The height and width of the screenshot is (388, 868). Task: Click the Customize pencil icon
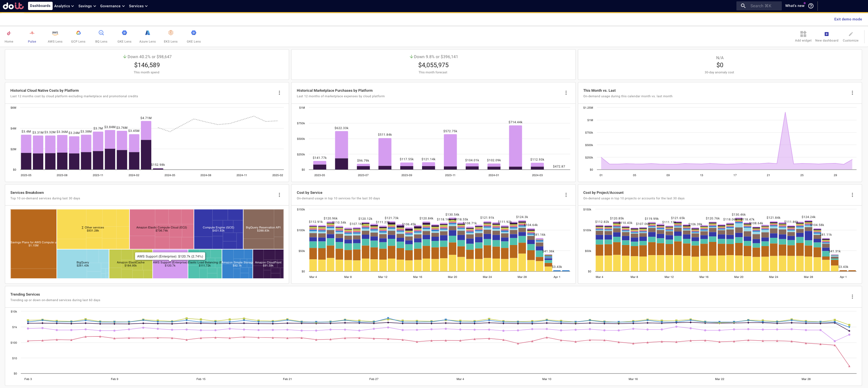(850, 34)
